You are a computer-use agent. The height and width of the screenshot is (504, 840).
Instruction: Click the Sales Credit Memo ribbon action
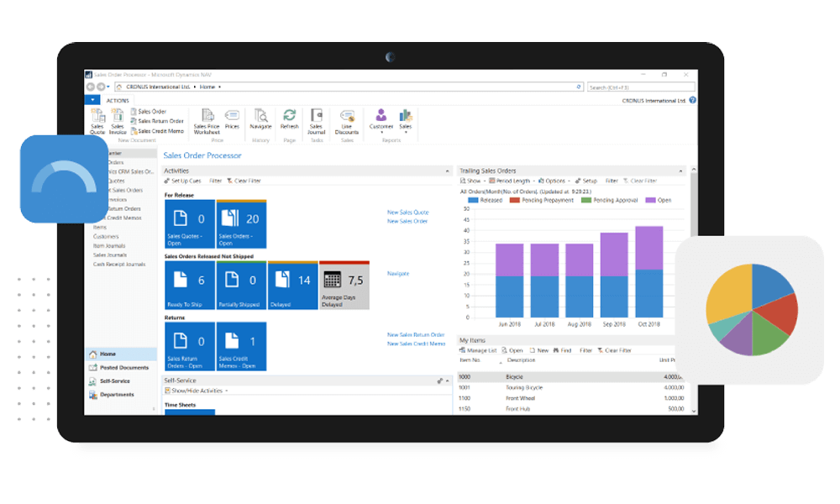tap(157, 131)
